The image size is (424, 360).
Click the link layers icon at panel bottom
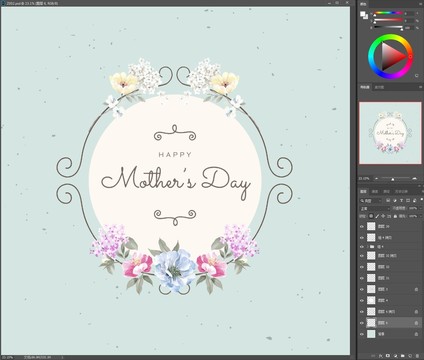373,356
